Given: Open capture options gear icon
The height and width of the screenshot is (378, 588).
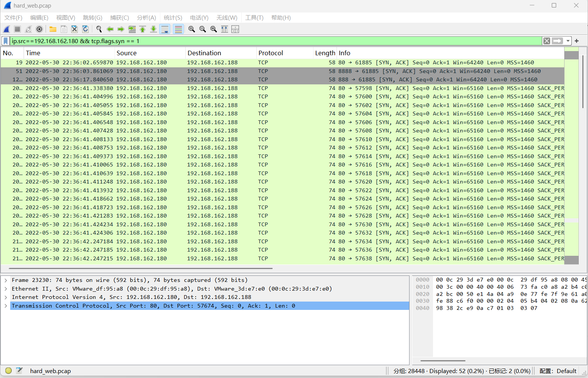Looking at the screenshot, I should pos(39,29).
